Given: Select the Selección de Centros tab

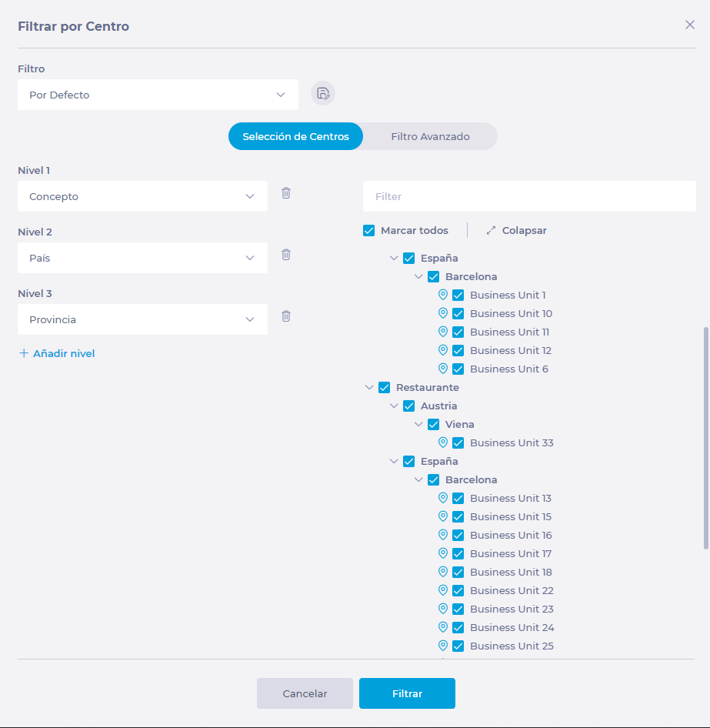Looking at the screenshot, I should pos(295,136).
